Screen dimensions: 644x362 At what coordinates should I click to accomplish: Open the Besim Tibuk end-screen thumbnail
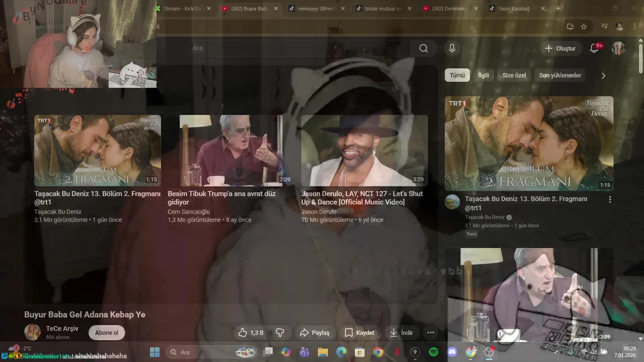point(230,151)
